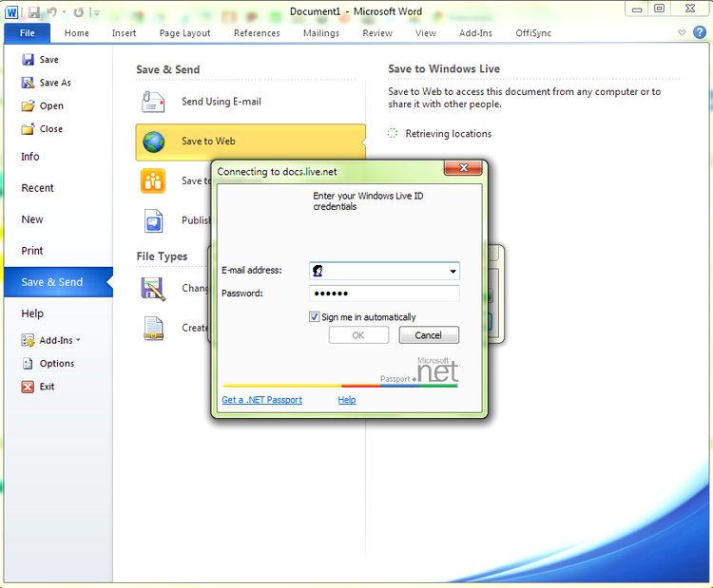Click the Change File Type icon
Viewport: 713px width, 588px height.
tap(153, 289)
